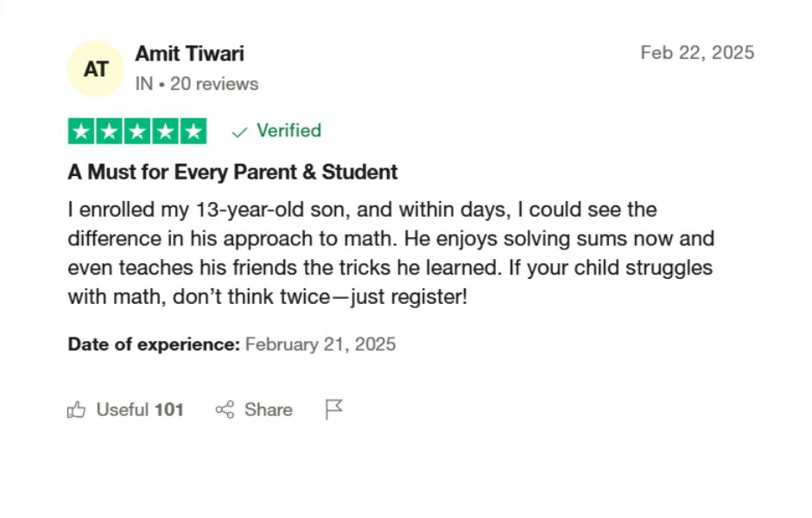The width and height of the screenshot is (812, 518).
Task: Open the AT profile avatar
Action: point(96,68)
